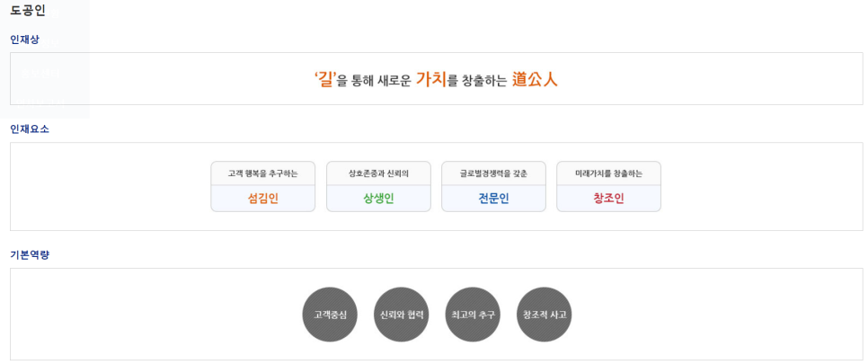This screenshot has height=364, width=868.
Task: Click the 인재상 section heading
Action: 24,40
